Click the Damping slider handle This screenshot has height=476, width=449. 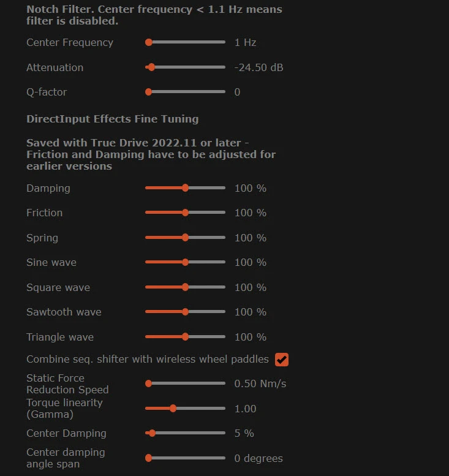[185, 188]
